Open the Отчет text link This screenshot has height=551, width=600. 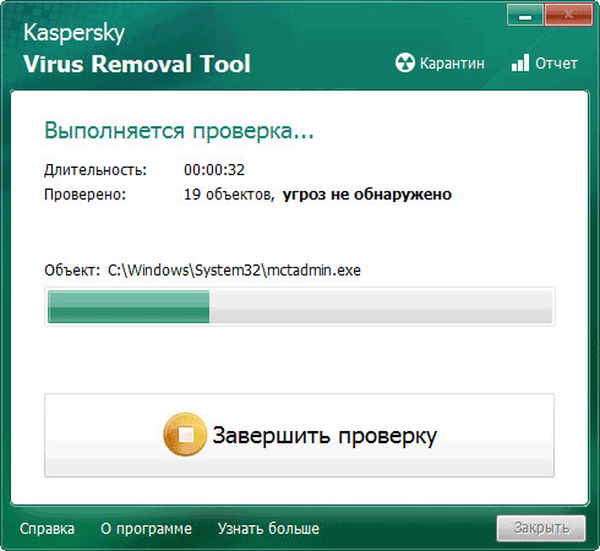557,63
